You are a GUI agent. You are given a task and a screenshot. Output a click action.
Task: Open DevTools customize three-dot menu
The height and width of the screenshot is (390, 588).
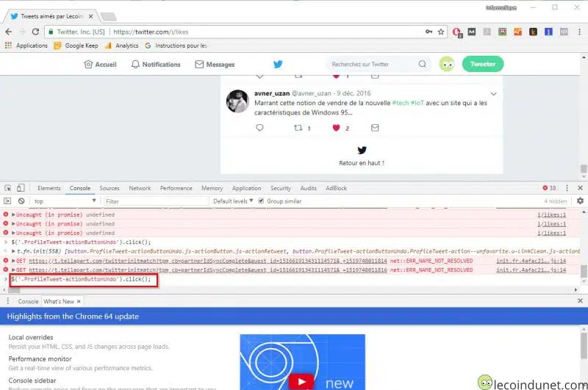pyautogui.click(x=567, y=188)
